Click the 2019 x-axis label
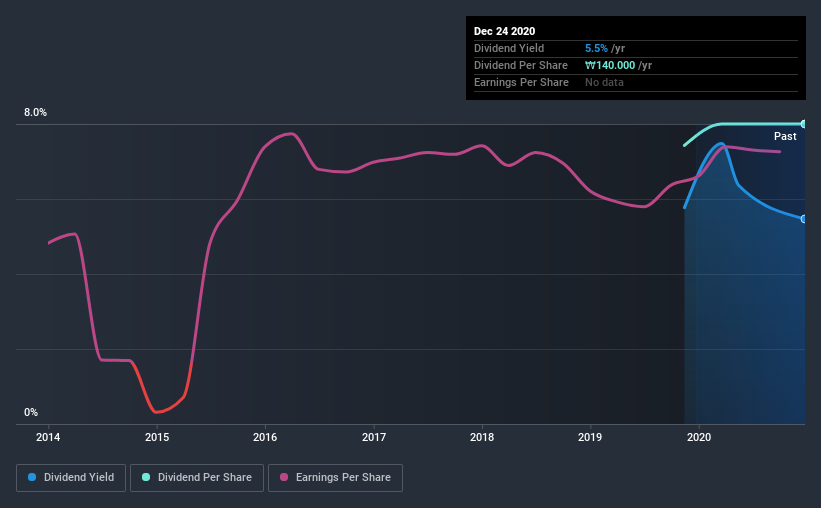Image resolution: width=821 pixels, height=508 pixels. [590, 437]
